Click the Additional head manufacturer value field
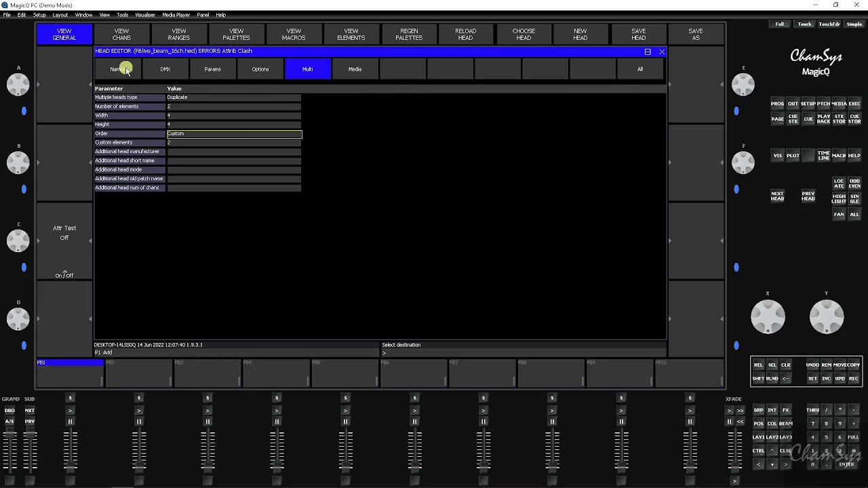This screenshot has height=488, width=868. (x=234, y=152)
